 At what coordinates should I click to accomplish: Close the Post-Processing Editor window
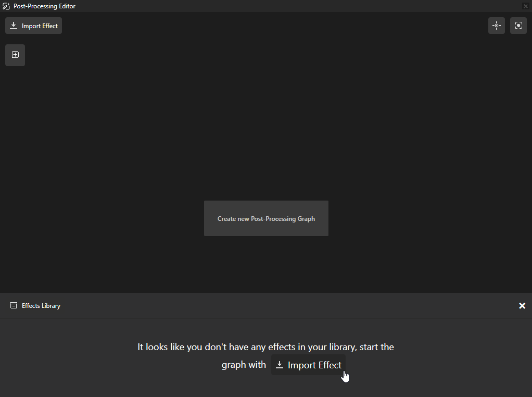click(x=526, y=6)
